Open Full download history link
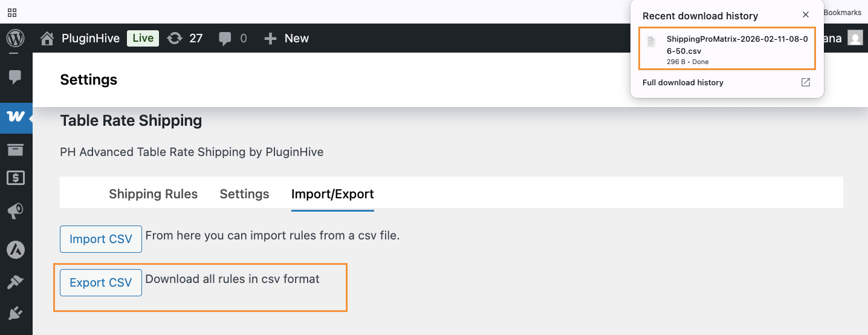The height and width of the screenshot is (335, 868). [x=683, y=82]
